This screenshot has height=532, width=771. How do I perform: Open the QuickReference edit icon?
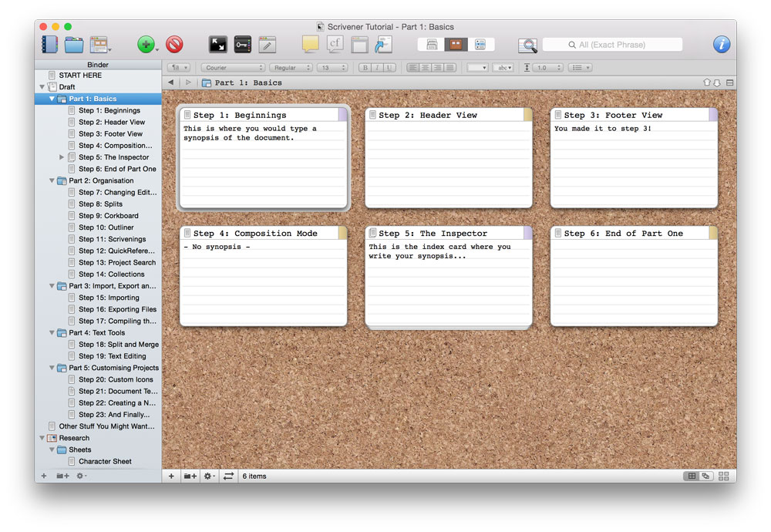267,44
